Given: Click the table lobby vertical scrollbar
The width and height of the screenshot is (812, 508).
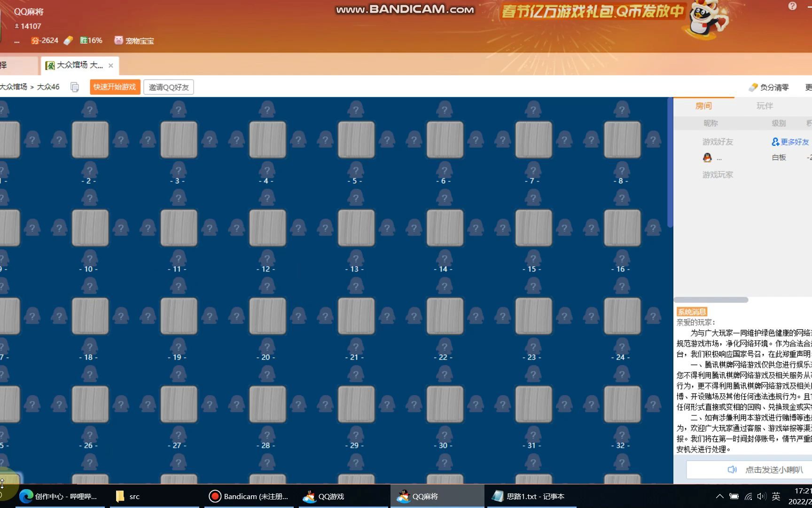Looking at the screenshot, I should (670, 163).
